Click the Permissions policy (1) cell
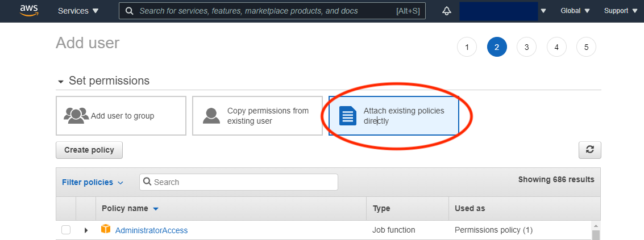Image resolution: width=644 pixels, height=240 pixels. click(x=494, y=230)
